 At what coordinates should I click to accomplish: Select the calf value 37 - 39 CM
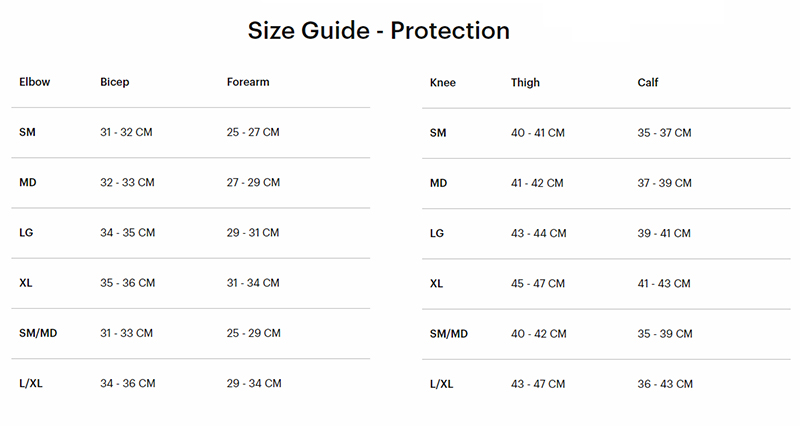pyautogui.click(x=664, y=184)
